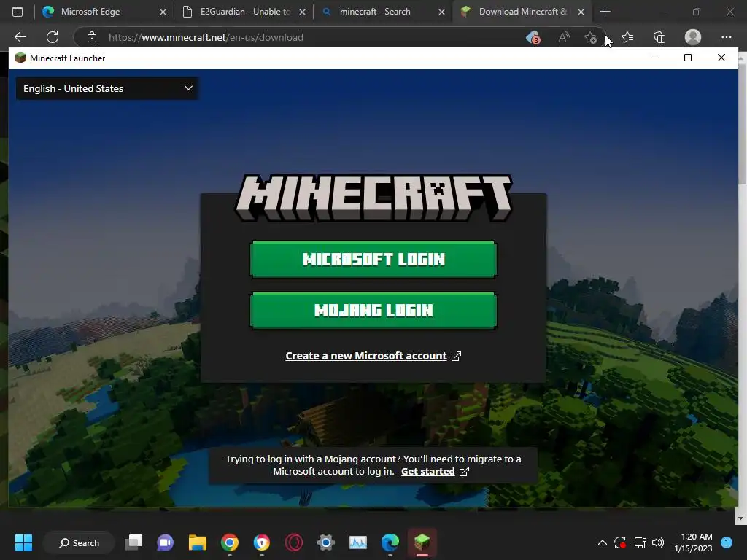Screen dimensions: 747x560
Task: Minimize the Minecraft Launcher window
Action: coord(655,58)
